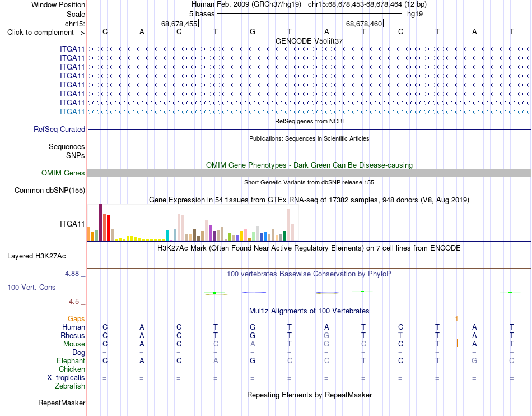Click the 'Dog' alignment row label

pos(79,353)
